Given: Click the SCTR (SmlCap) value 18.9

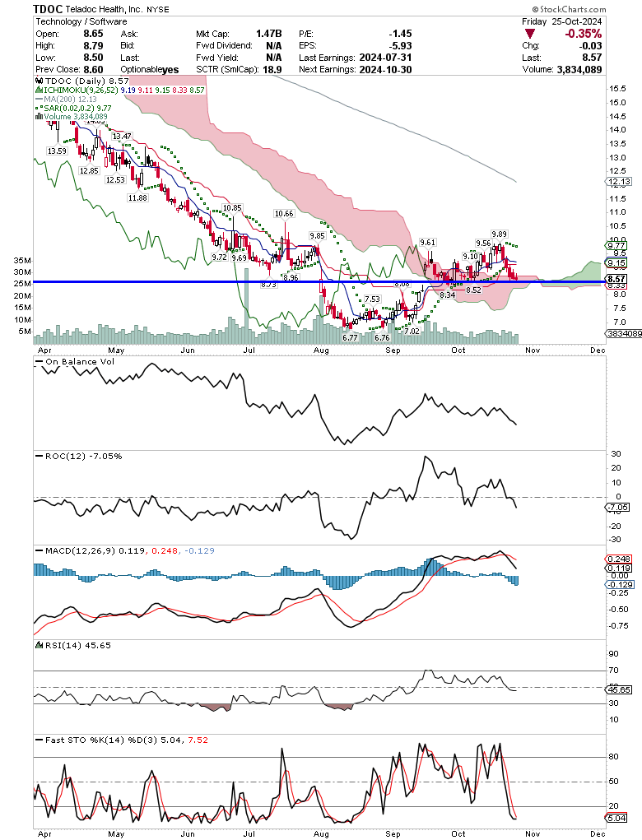Looking at the screenshot, I should [272, 70].
